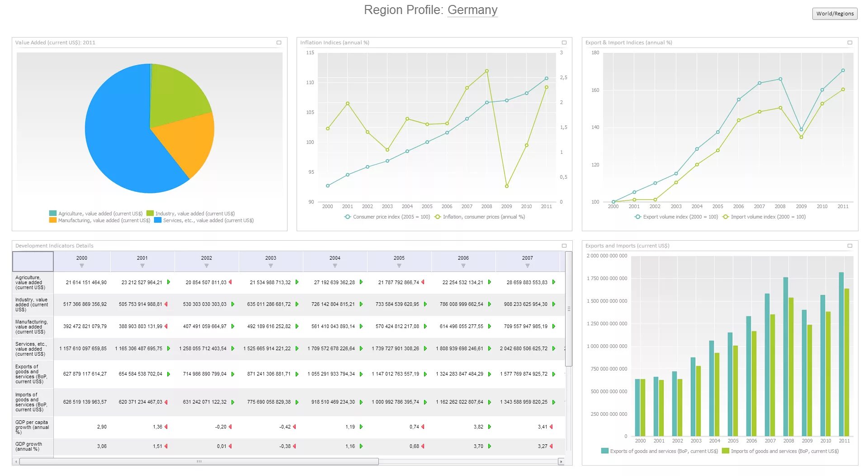Open filter dropdown under 2003 column
The height and width of the screenshot is (476, 868).
tap(271, 266)
